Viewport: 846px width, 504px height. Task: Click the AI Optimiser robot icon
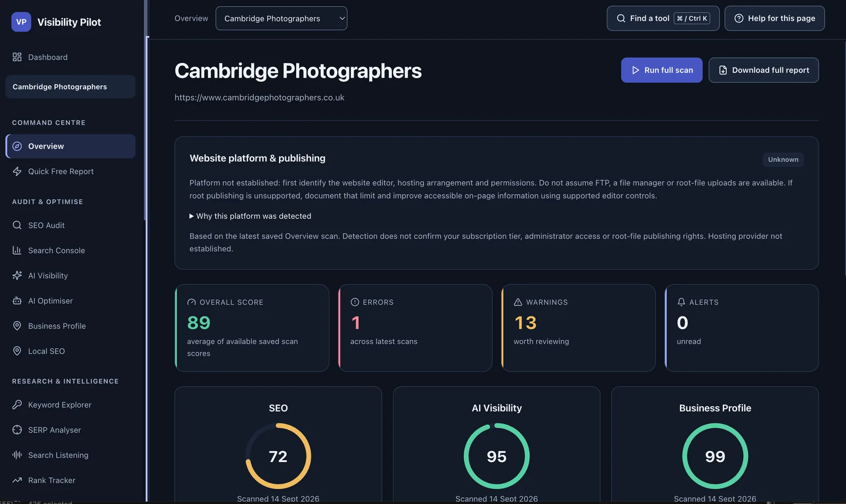17,301
